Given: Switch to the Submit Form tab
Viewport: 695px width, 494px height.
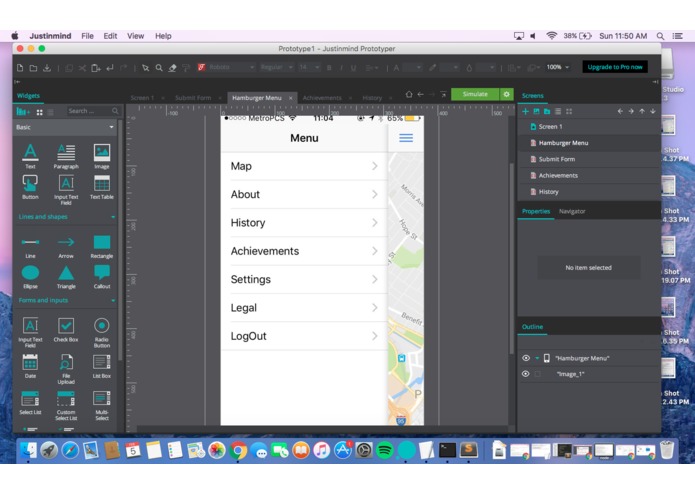Looking at the screenshot, I should (x=193, y=98).
